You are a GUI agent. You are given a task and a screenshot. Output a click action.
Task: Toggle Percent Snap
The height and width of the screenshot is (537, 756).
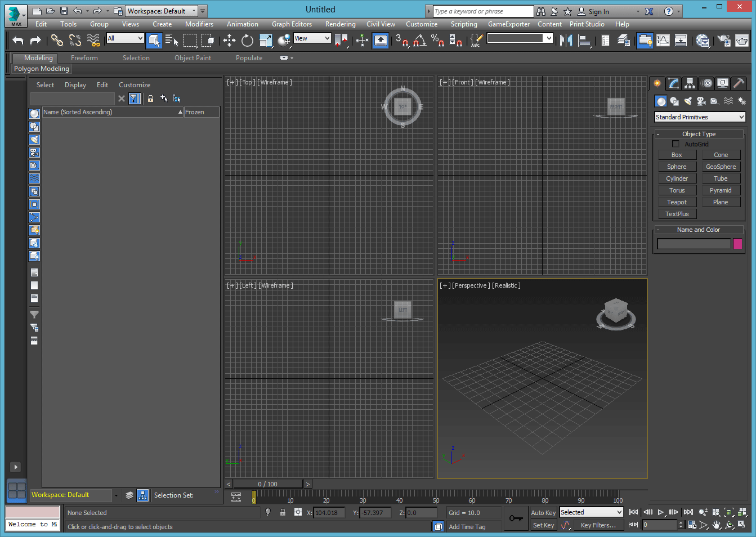[x=438, y=40]
